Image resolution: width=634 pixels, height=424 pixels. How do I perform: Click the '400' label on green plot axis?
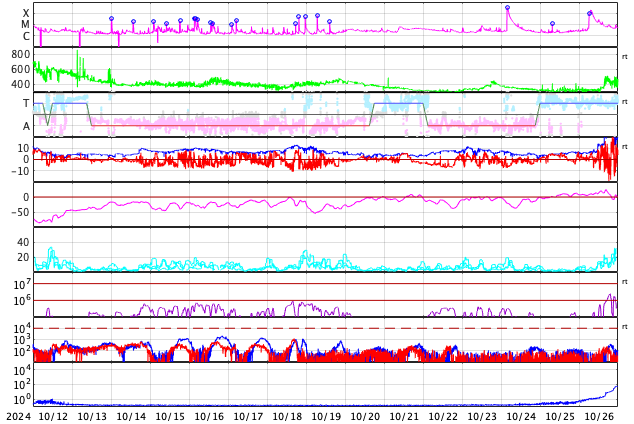(21, 84)
